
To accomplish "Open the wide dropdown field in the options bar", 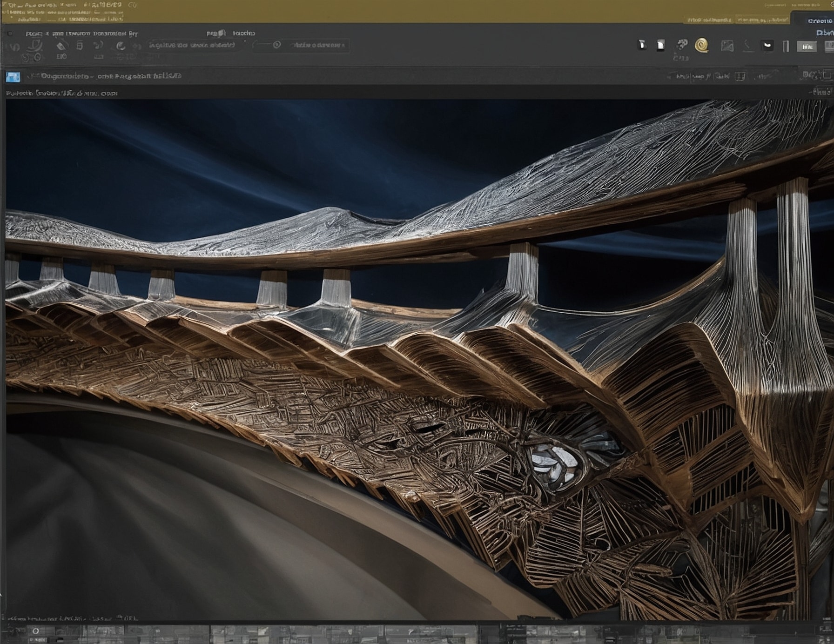I will tap(192, 45).
